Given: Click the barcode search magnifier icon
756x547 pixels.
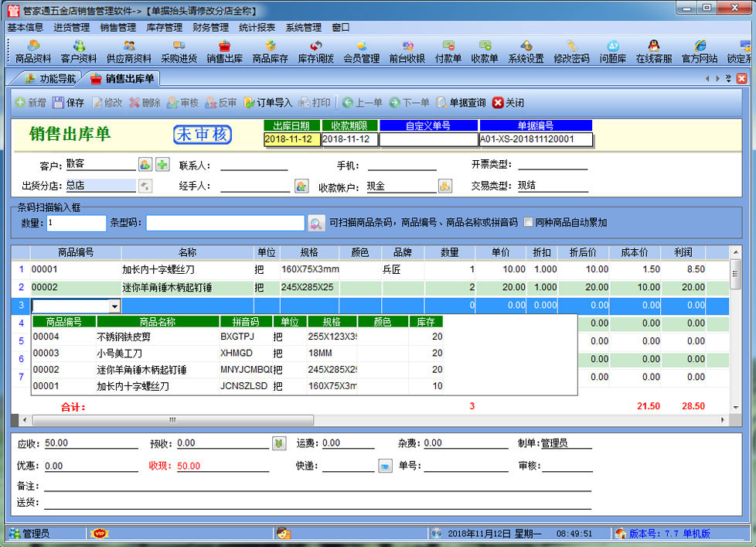Looking at the screenshot, I should click(x=316, y=224).
